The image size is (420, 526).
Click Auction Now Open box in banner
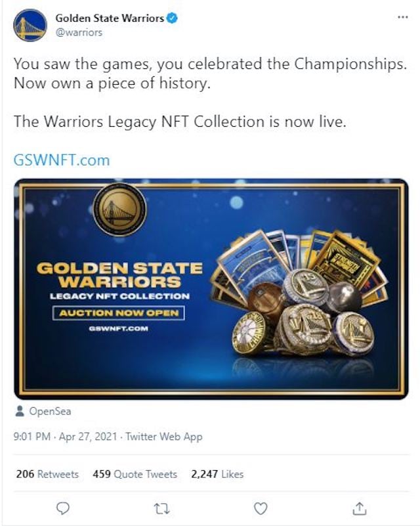118,313
